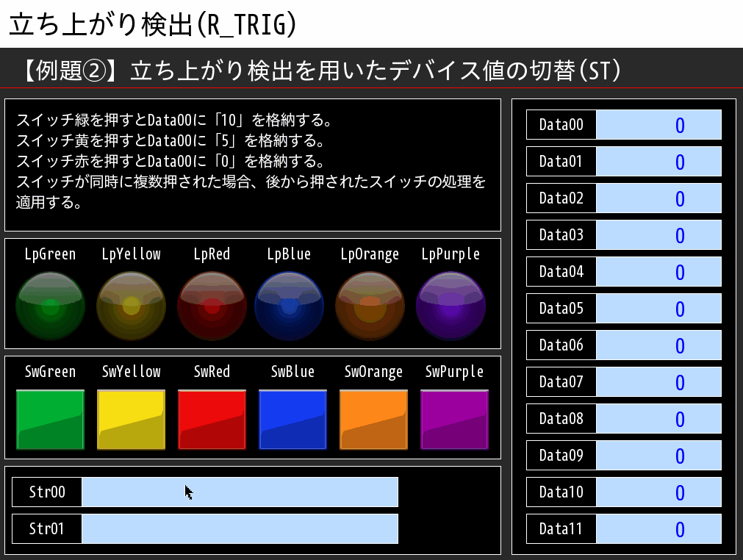The image size is (743, 560).
Task: Click the Str01 label
Action: tap(47, 528)
